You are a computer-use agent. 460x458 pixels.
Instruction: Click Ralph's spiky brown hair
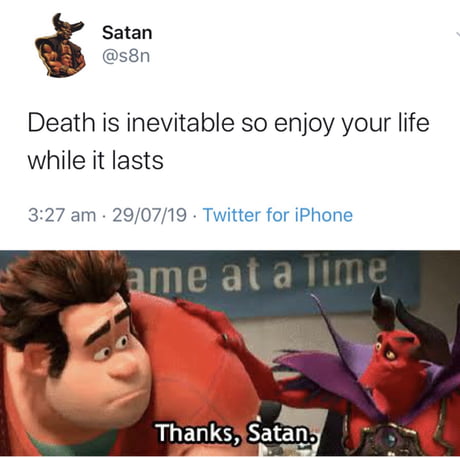click(x=63, y=293)
